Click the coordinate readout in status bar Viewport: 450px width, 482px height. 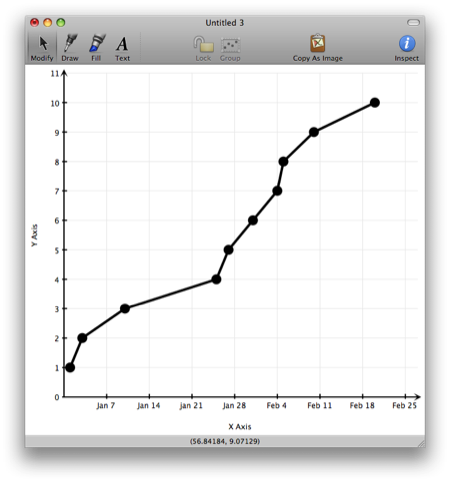click(225, 441)
